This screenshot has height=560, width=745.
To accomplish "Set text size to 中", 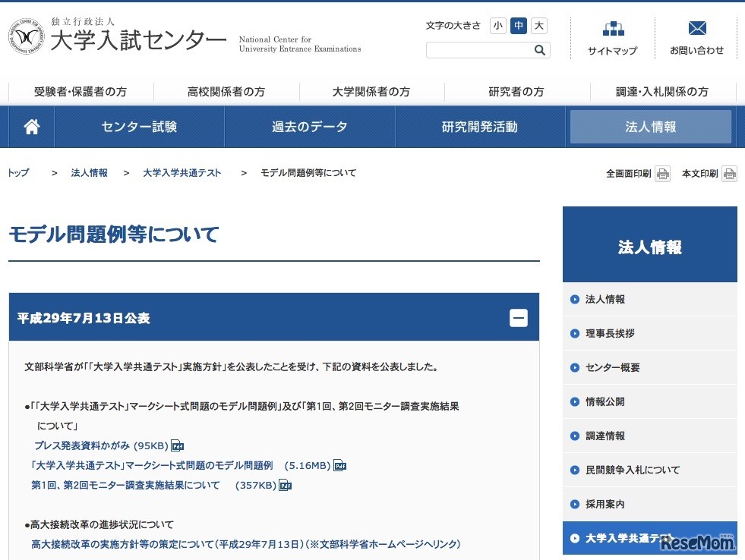I will pos(519,26).
